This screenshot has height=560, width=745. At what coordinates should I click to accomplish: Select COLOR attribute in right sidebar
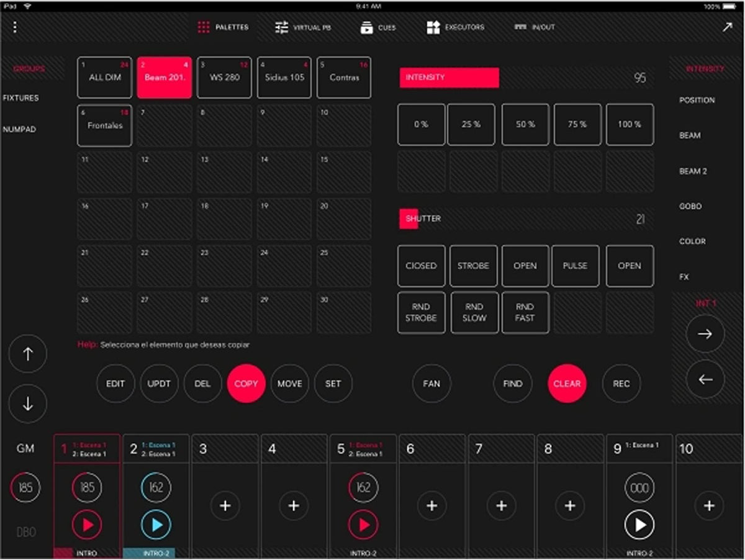pos(692,242)
